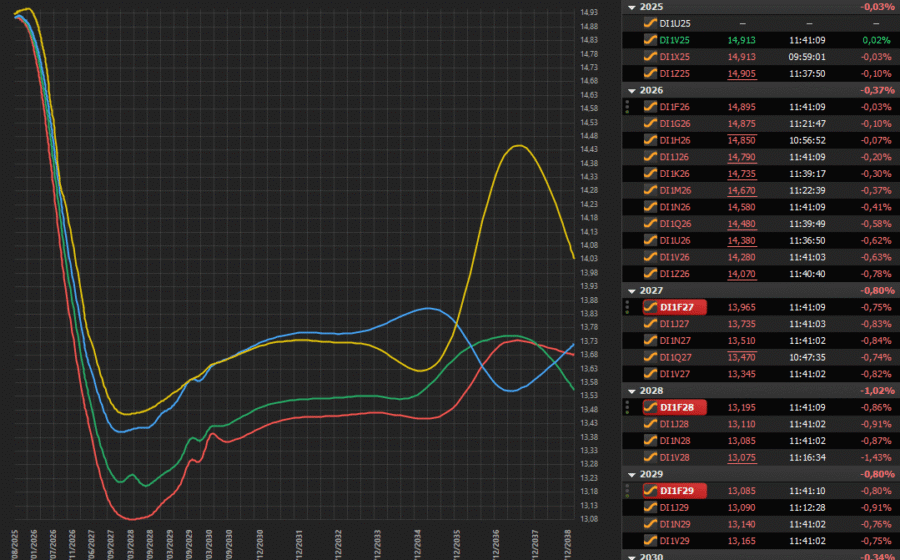Image resolution: width=900 pixels, height=560 pixels.
Task: Click the DI1N27 price 13,510
Action: click(742, 340)
